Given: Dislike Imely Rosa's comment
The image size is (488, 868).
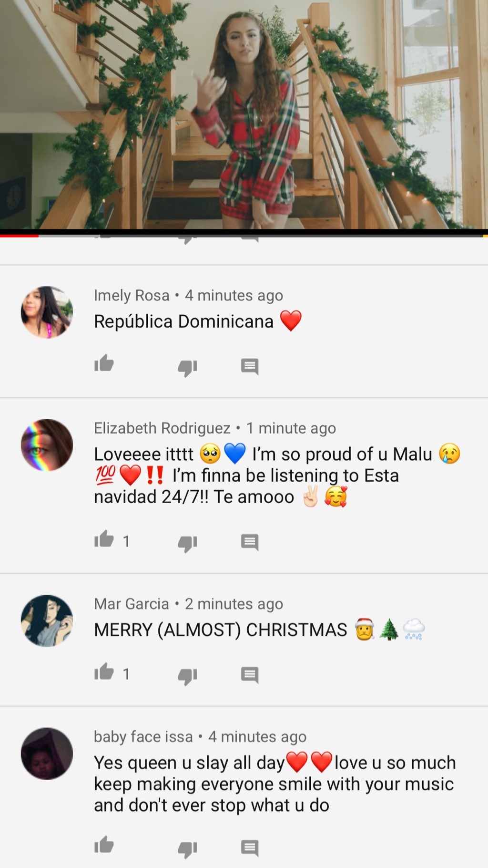Looking at the screenshot, I should coord(187,368).
